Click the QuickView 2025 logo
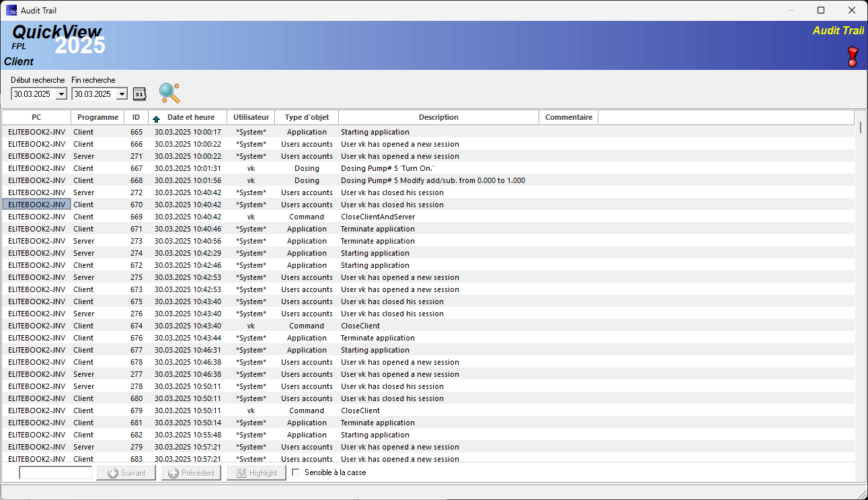868x500 pixels. point(56,38)
